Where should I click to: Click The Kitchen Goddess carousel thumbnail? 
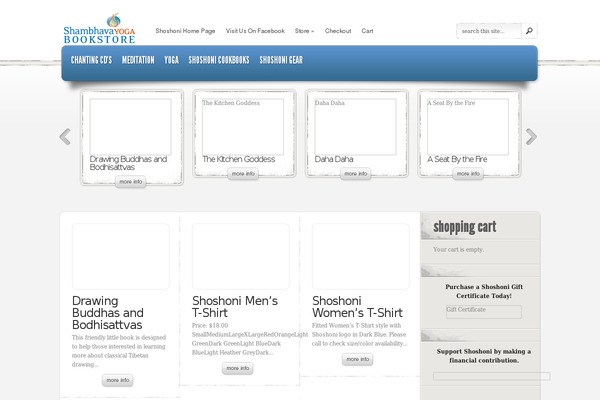[243, 127]
